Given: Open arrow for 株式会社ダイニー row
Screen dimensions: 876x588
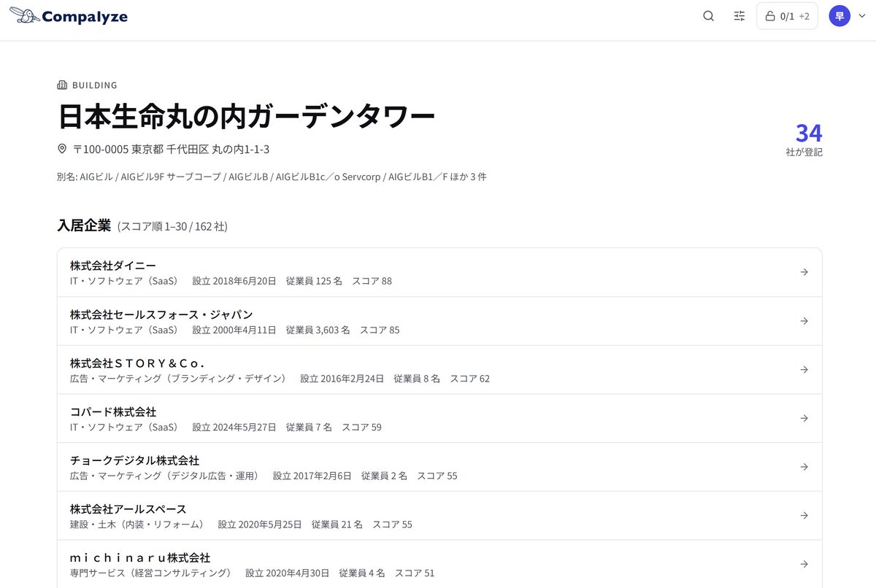Looking at the screenshot, I should click(804, 272).
